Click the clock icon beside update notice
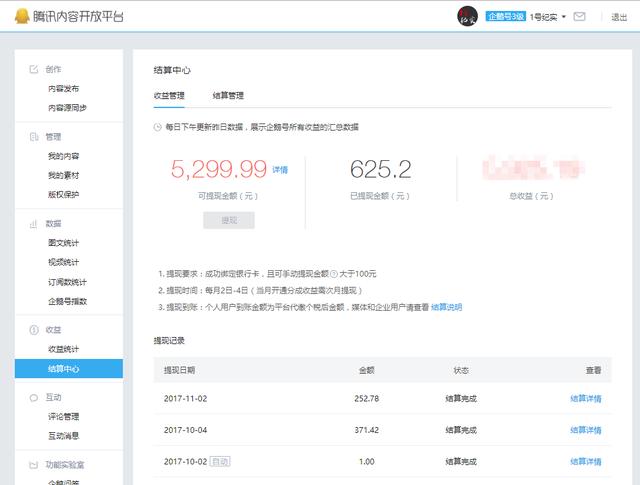Screen dimensions: 640x485 click(x=158, y=127)
